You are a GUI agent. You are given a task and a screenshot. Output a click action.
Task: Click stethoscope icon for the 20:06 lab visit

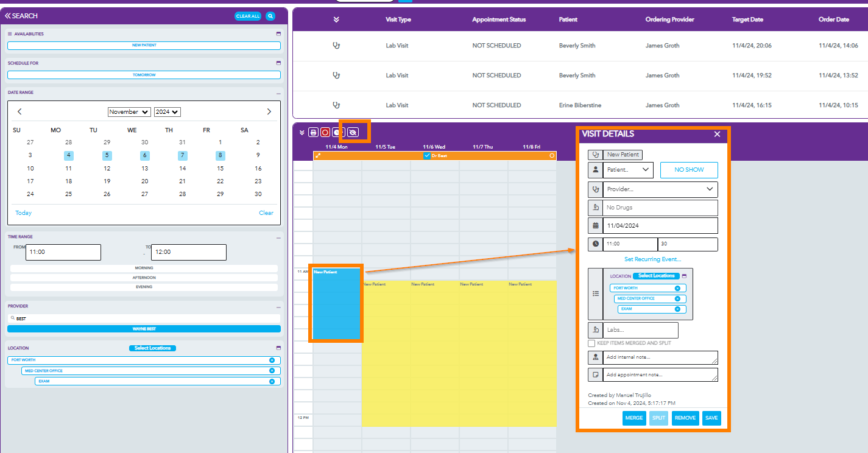336,45
